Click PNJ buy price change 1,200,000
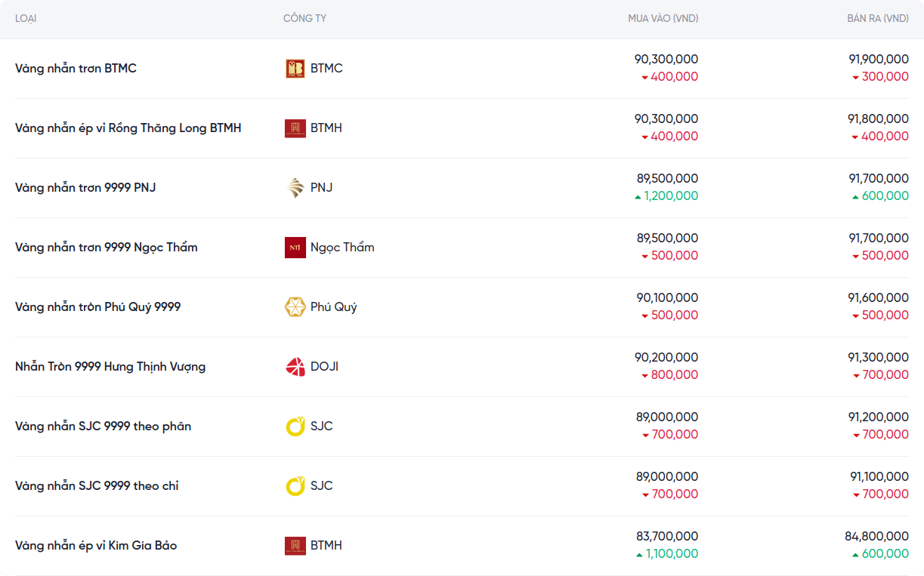924x576 pixels. tap(670, 196)
